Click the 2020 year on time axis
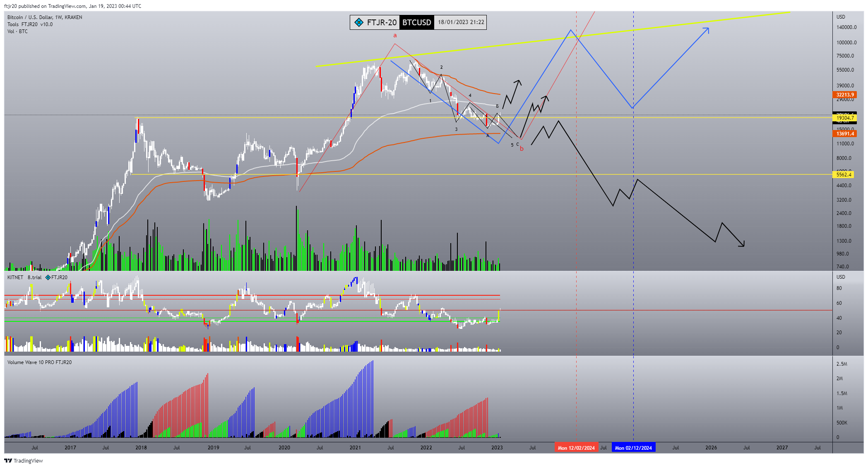868x468 pixels. click(x=284, y=448)
